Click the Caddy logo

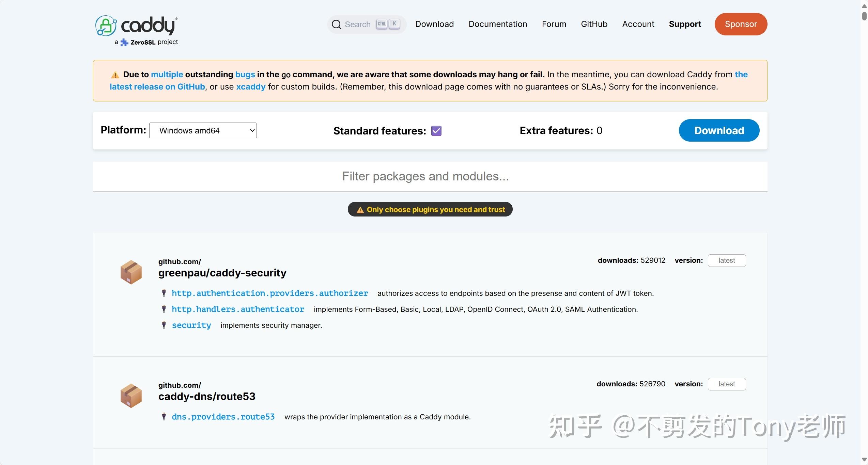[x=136, y=26]
